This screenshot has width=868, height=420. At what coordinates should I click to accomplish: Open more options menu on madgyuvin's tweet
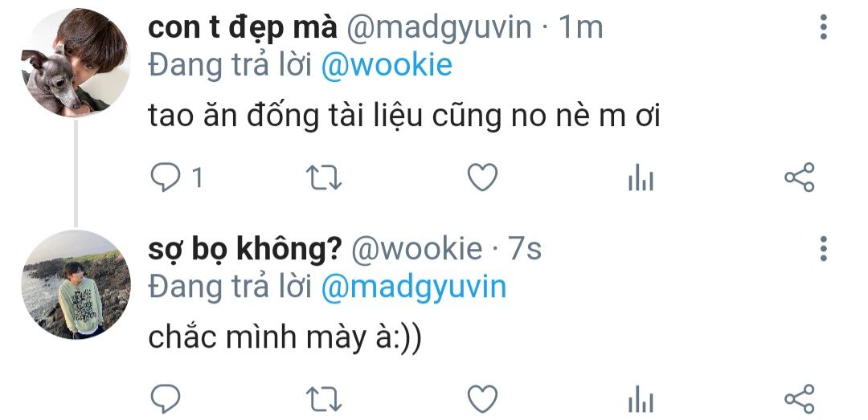click(823, 27)
